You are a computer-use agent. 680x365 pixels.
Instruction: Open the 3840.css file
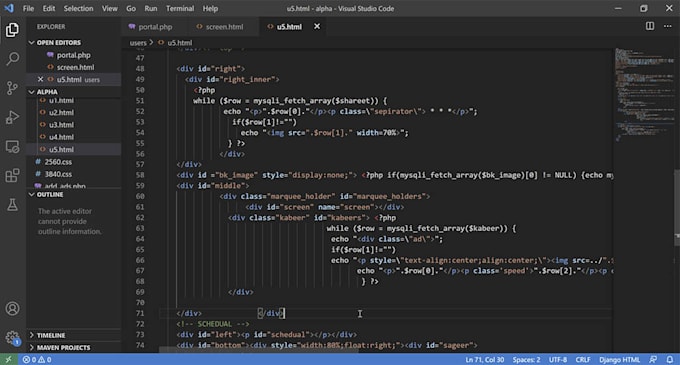pyautogui.click(x=58, y=174)
